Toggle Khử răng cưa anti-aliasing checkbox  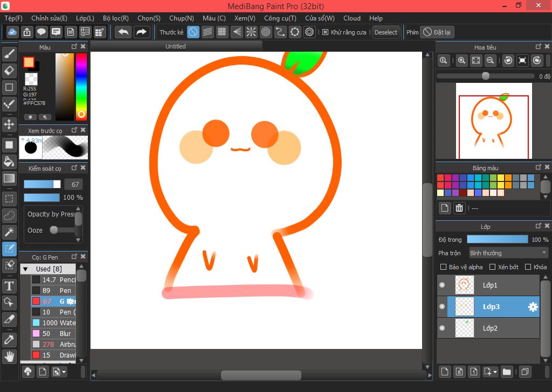click(325, 32)
